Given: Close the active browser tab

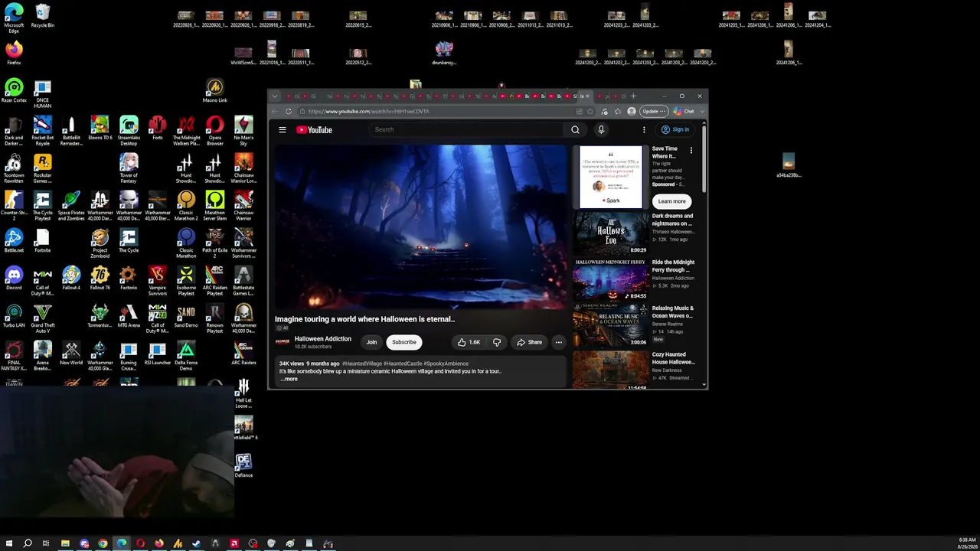Looking at the screenshot, I should point(588,96).
